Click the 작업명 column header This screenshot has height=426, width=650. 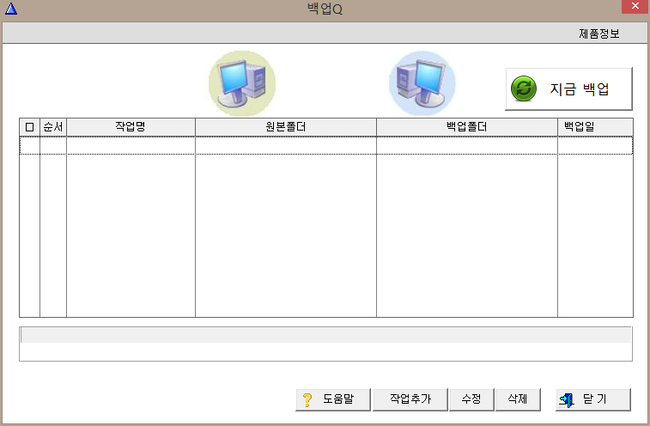point(131,127)
